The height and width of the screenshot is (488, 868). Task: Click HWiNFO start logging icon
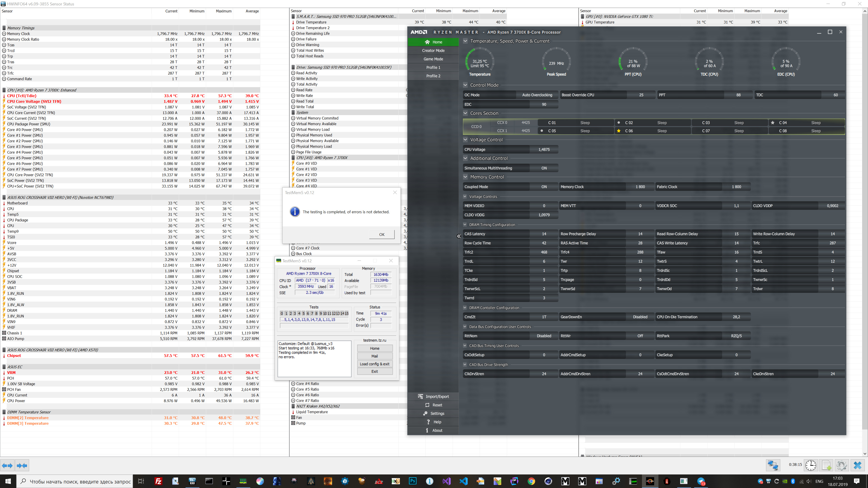826,465
